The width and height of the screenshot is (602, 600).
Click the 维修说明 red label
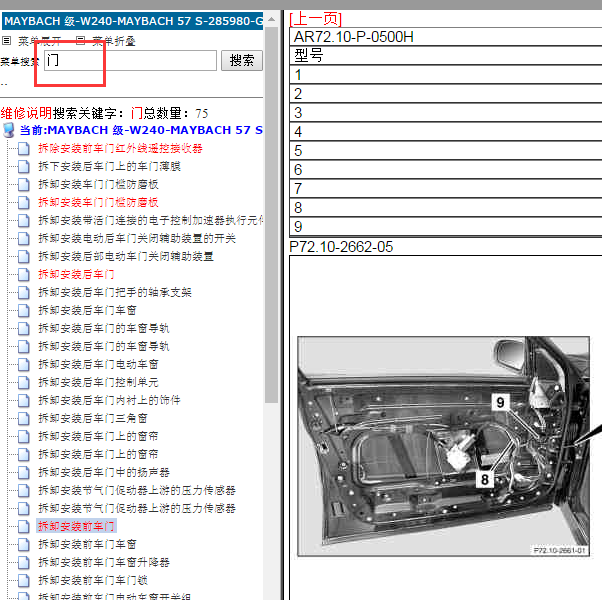26,113
